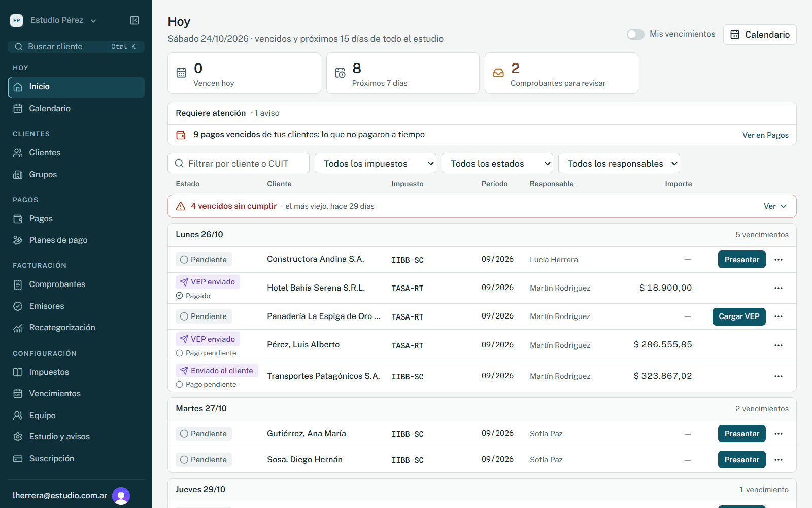The height and width of the screenshot is (508, 812).
Task: Click the Calendario button at top right
Action: coord(760,35)
